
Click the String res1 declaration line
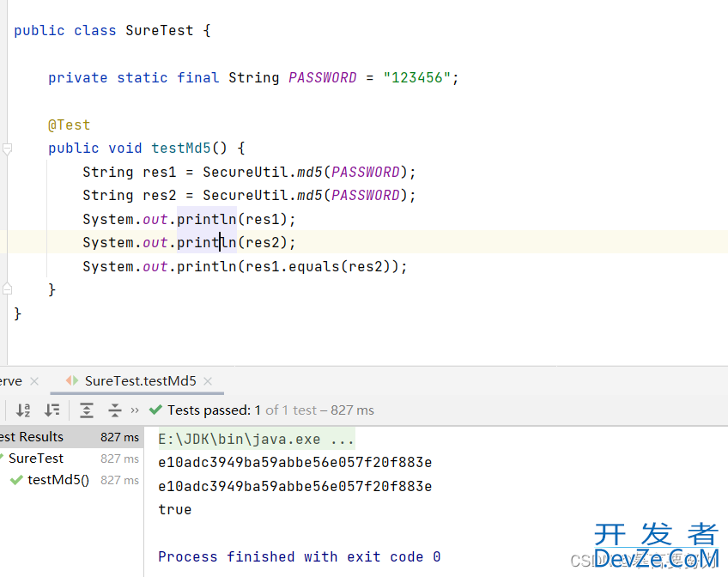pos(249,172)
